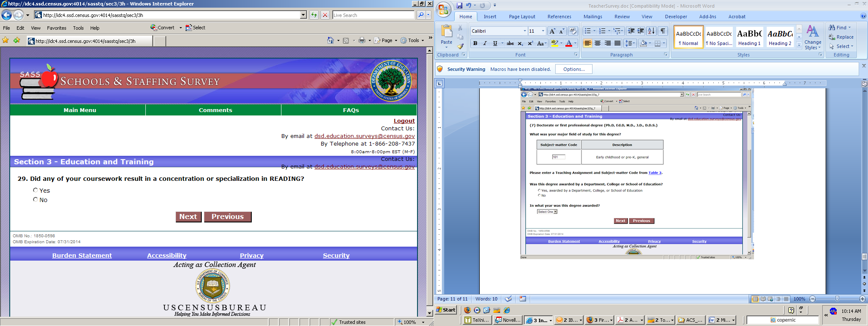This screenshot has height=326, width=868.
Task: Click the Next button on the survey
Action: click(x=188, y=217)
